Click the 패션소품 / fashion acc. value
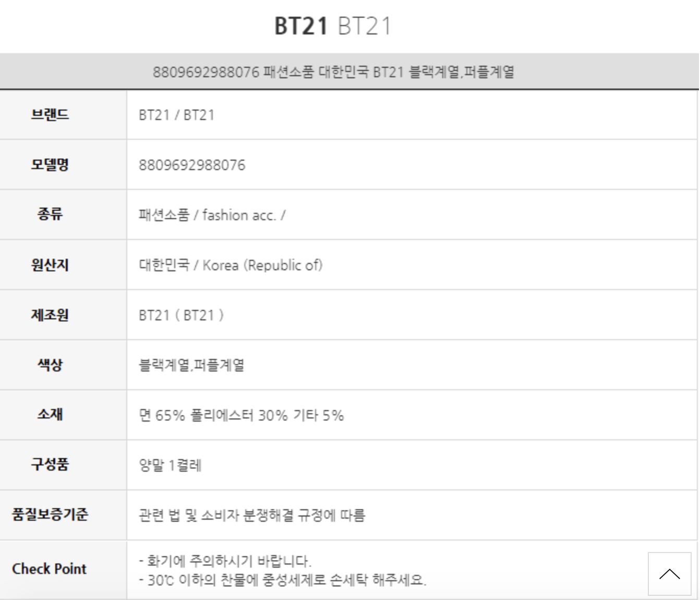700x600 pixels. [212, 215]
